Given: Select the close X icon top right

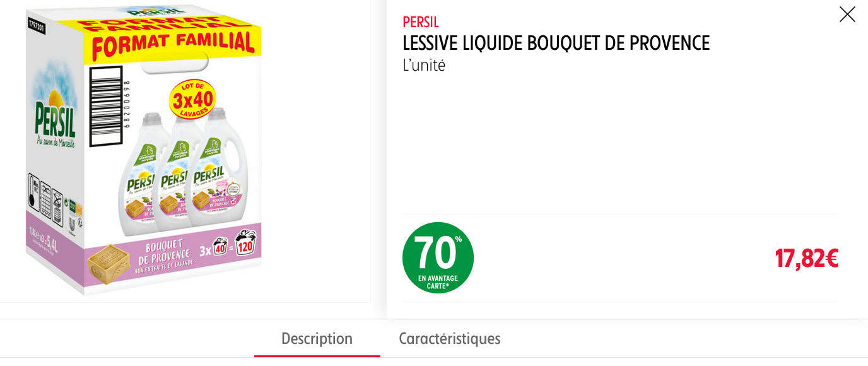Looking at the screenshot, I should 847,15.
